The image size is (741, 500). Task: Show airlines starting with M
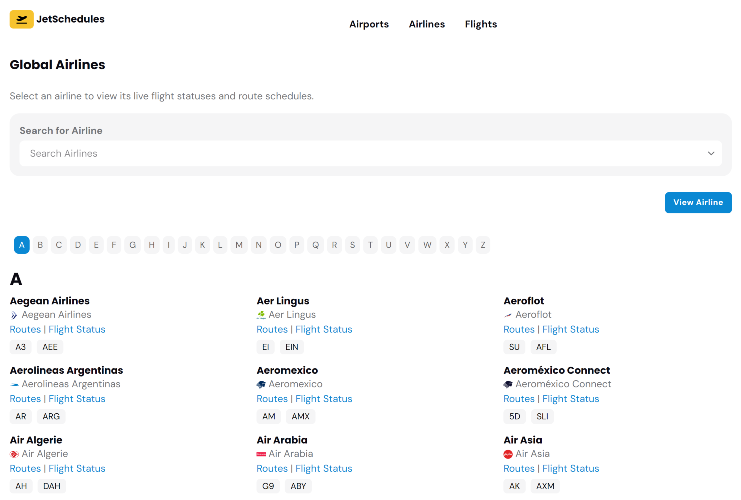pos(239,245)
